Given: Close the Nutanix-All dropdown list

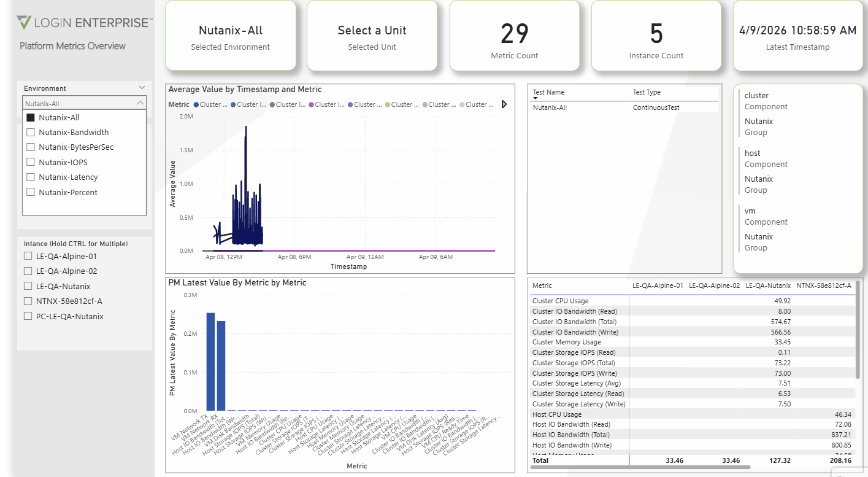Looking at the screenshot, I should click(x=140, y=104).
